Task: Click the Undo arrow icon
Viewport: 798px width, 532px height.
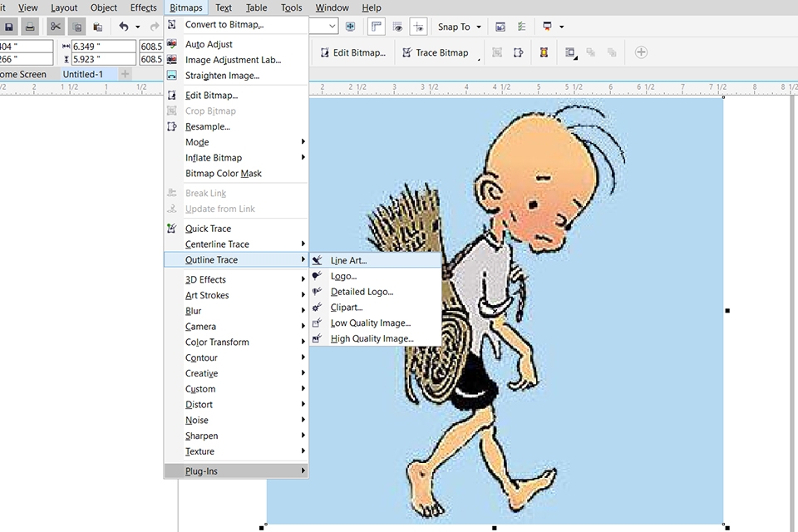Action: tap(124, 26)
